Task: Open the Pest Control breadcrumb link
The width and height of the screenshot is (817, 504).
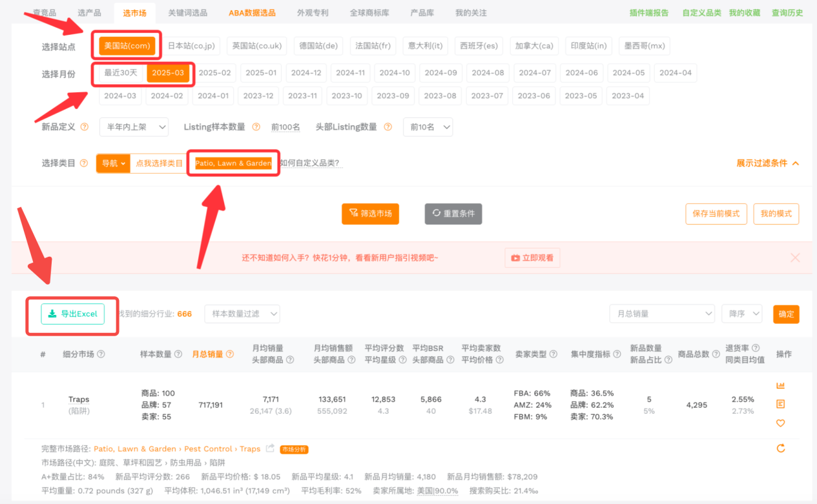Action: [x=208, y=448]
